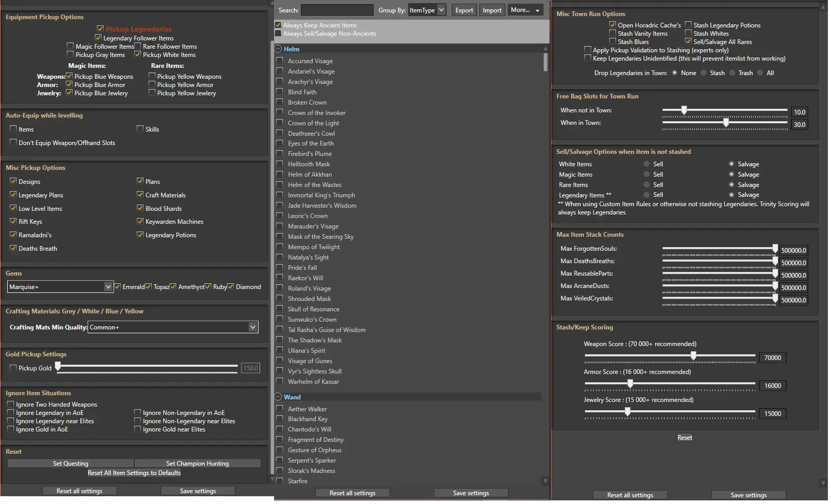
Task: Open the More... dropdown arrow
Action: 537,10
